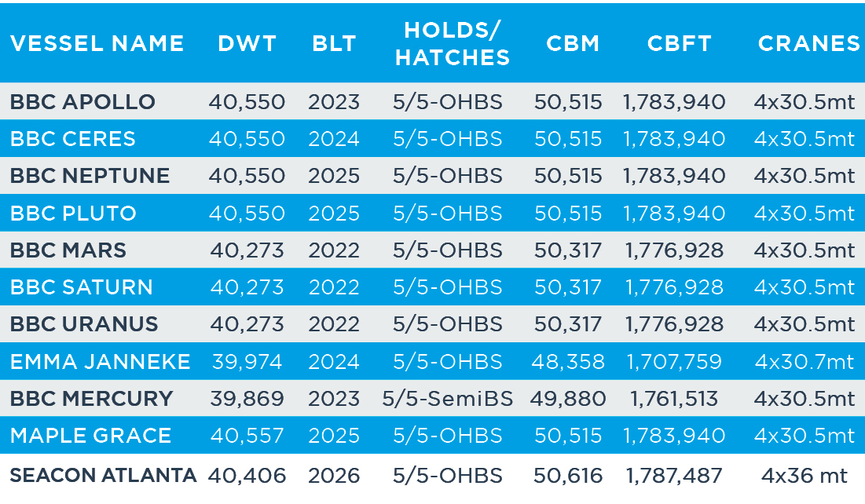Click the EMMA JANNEKE vessel name
This screenshot has width=865, height=504.
click(x=101, y=362)
